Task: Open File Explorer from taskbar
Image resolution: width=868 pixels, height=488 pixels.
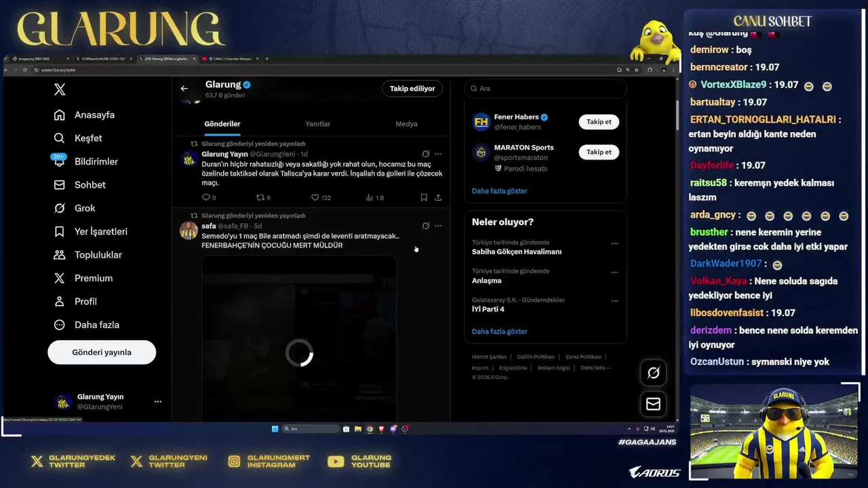Action: (x=358, y=429)
